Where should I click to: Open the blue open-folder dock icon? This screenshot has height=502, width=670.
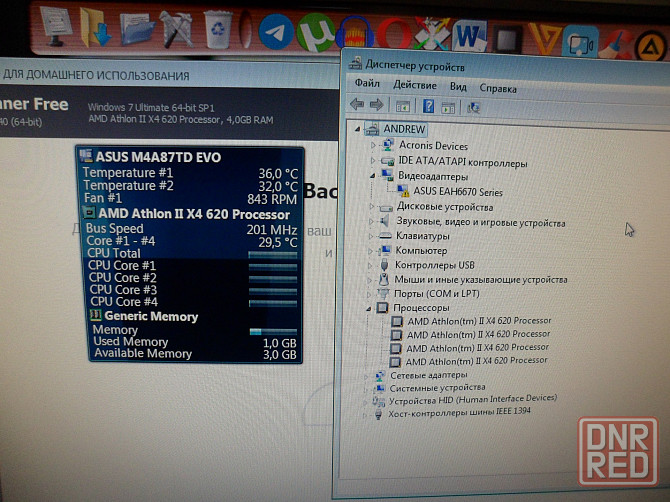(137, 28)
